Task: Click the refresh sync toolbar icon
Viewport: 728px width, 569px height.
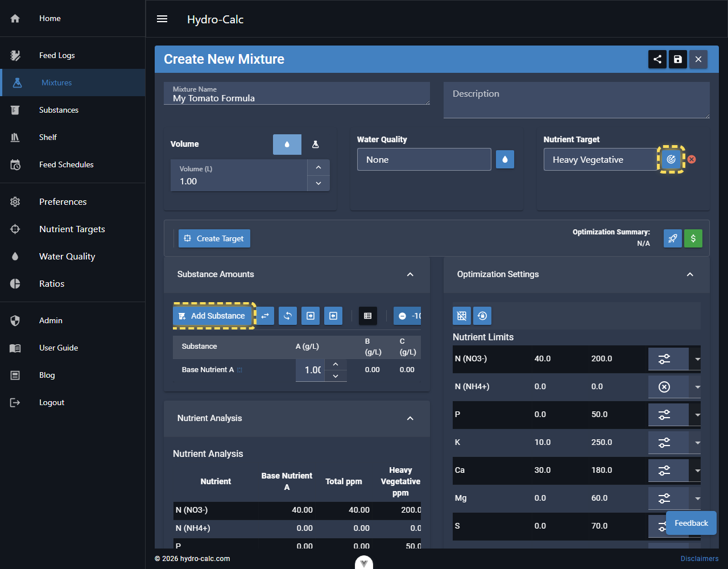Action: [x=288, y=316]
